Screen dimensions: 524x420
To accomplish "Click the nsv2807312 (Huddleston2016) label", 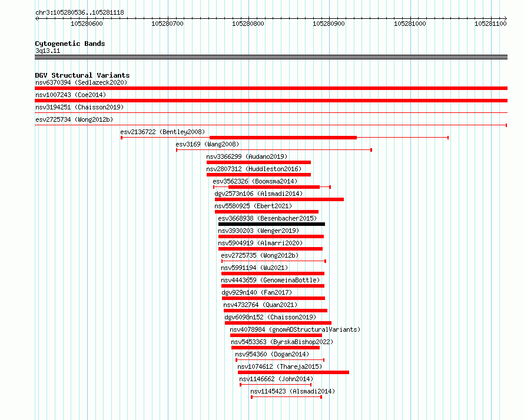I will click(x=254, y=169).
